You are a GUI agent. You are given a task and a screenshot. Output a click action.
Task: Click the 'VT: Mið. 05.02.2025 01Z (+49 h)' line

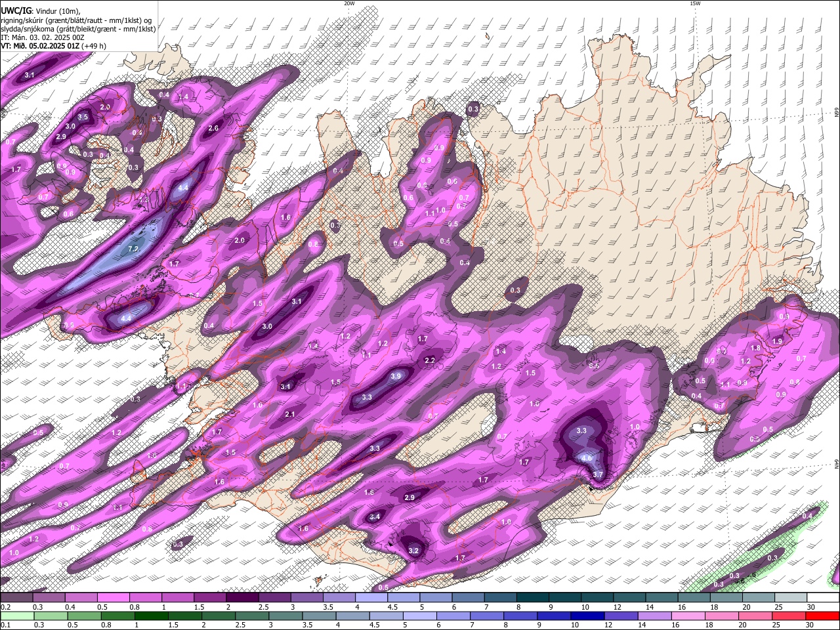(x=53, y=46)
